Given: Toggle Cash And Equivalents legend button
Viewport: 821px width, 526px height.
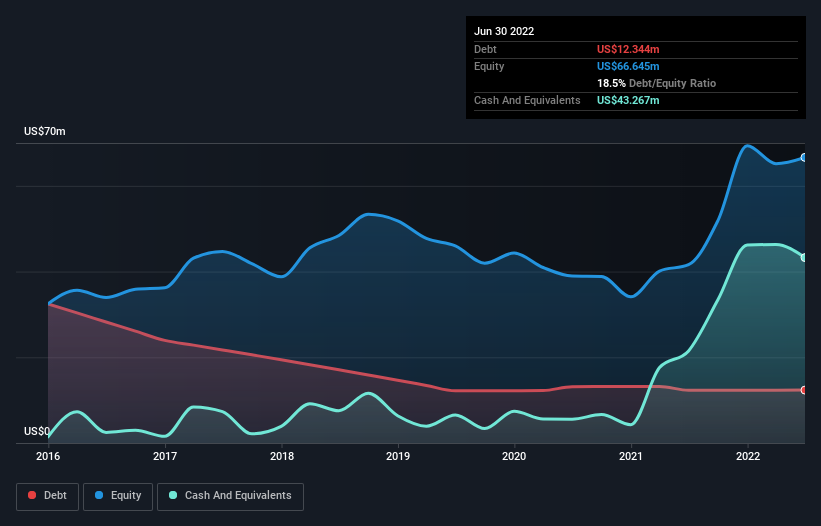Looking at the screenshot, I should coord(230,496).
